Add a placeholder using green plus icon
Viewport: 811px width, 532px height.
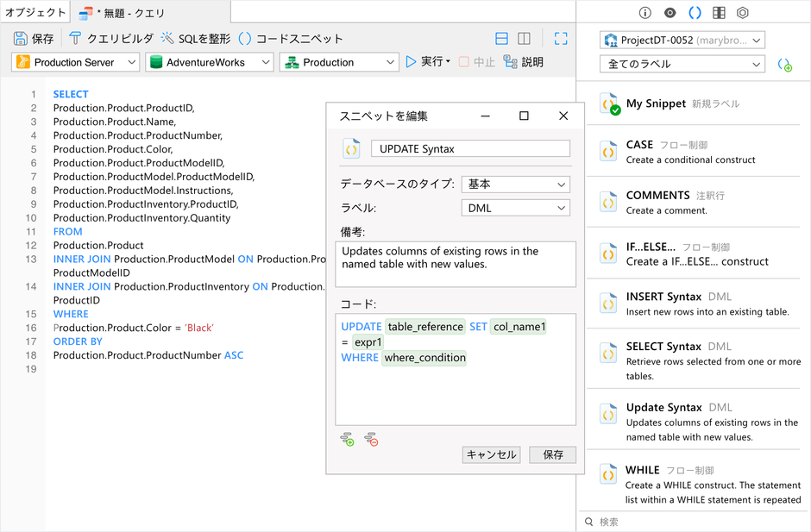[x=348, y=439]
